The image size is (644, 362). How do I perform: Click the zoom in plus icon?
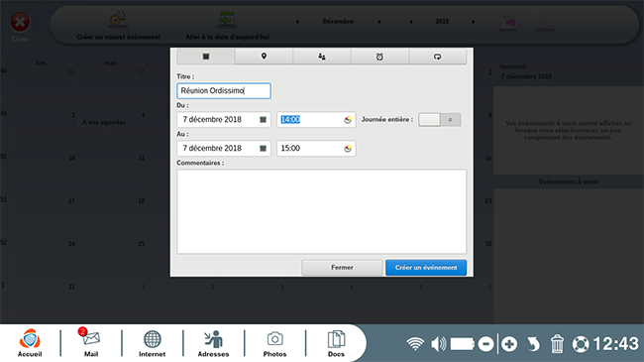point(509,343)
